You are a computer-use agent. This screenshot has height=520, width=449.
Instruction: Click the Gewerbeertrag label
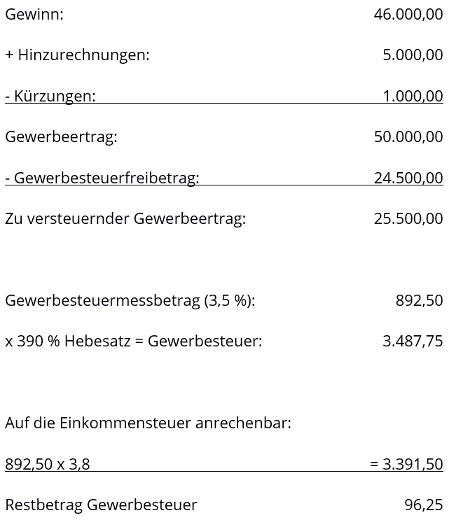[x=61, y=137]
